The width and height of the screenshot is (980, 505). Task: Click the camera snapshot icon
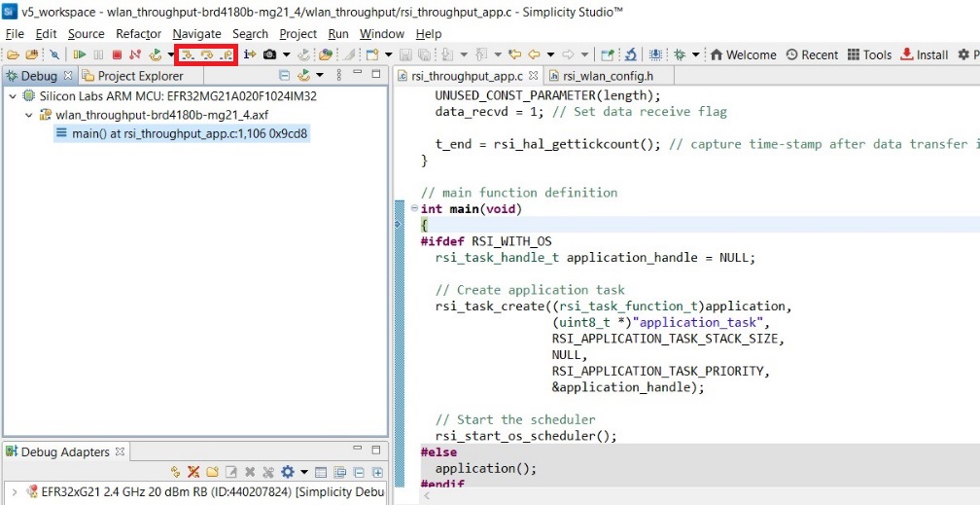coord(269,54)
